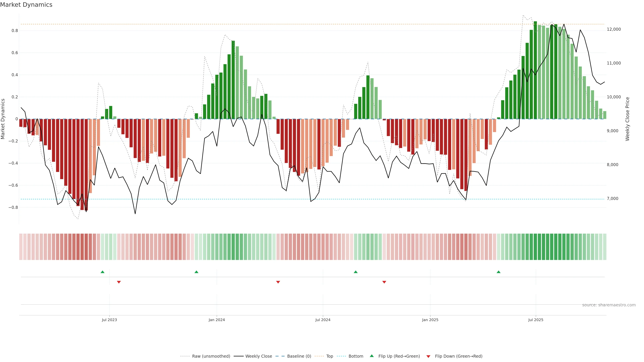Viewport: 644px width, 362px height.
Task: Click the Market Dynamics chart title
Action: (x=26, y=5)
